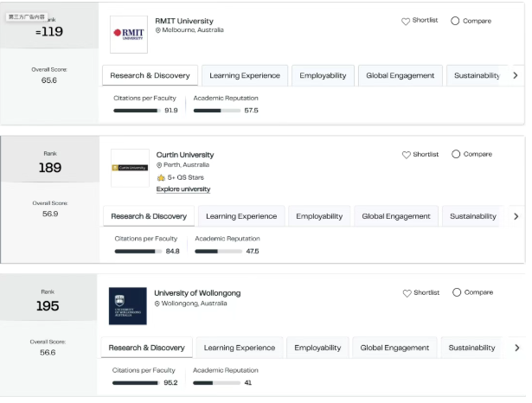Viewport: 532px width, 403px height.
Task: Open Curtin Learning Experience tab
Action: [241, 216]
